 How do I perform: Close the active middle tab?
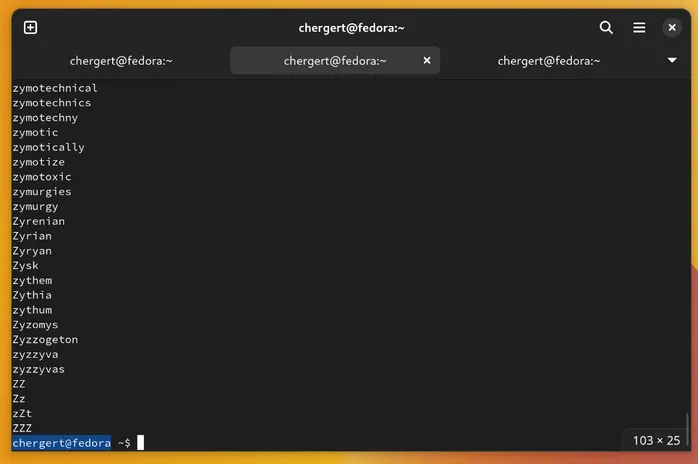click(x=426, y=60)
